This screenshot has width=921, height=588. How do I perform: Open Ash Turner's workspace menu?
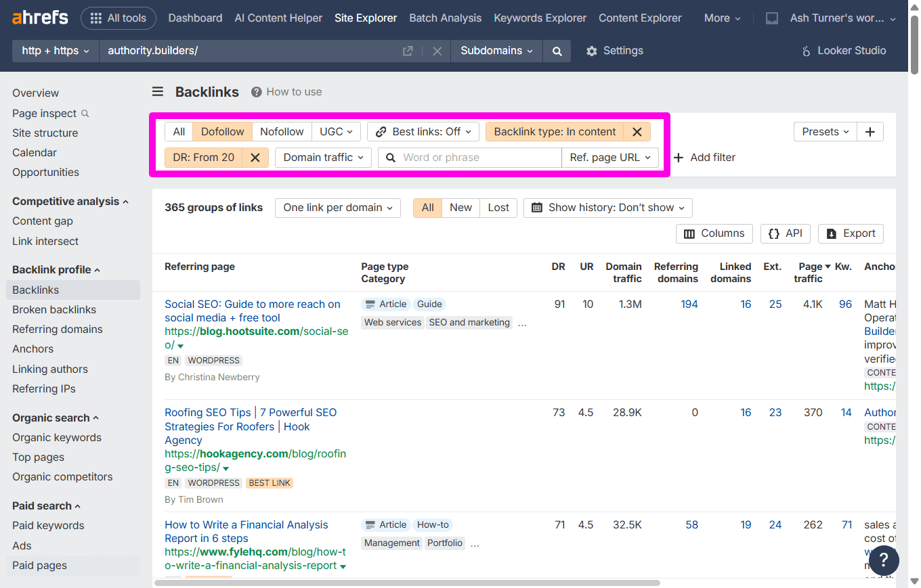[843, 18]
